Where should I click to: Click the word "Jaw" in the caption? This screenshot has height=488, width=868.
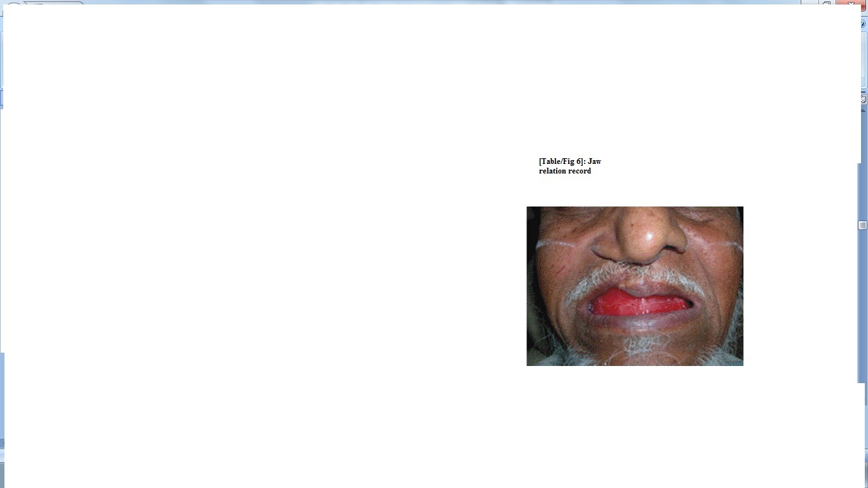(594, 161)
